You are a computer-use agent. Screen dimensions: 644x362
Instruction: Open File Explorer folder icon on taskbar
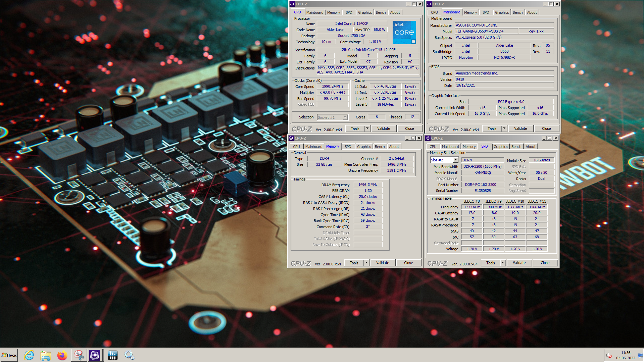click(x=46, y=355)
